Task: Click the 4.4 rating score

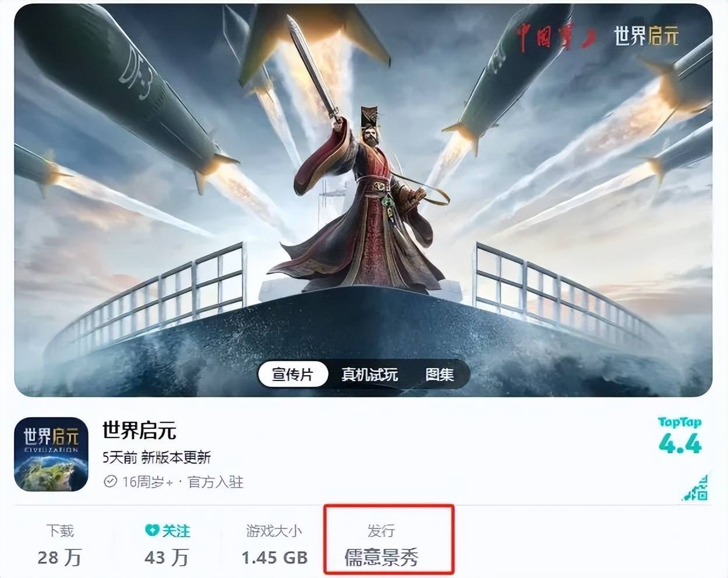Action: coord(680,445)
